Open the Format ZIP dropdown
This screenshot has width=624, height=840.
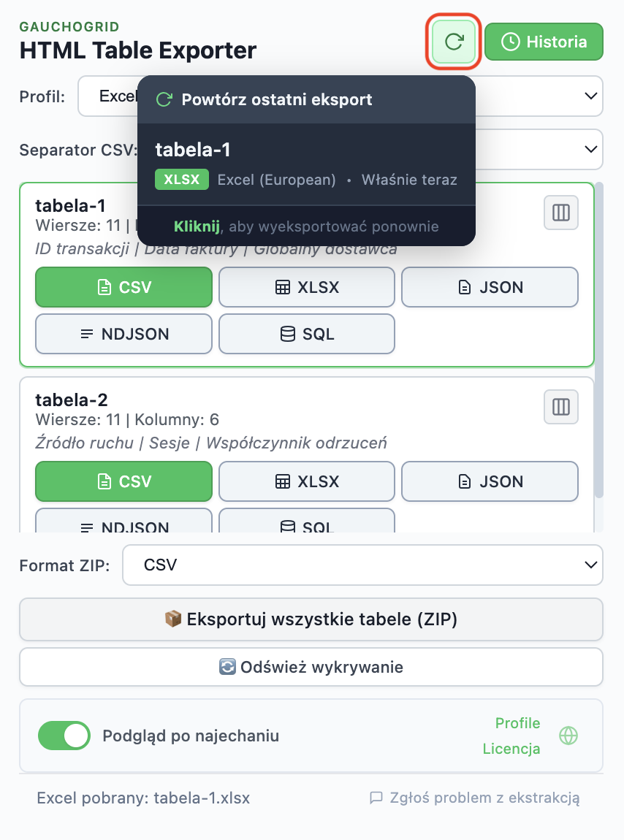362,565
